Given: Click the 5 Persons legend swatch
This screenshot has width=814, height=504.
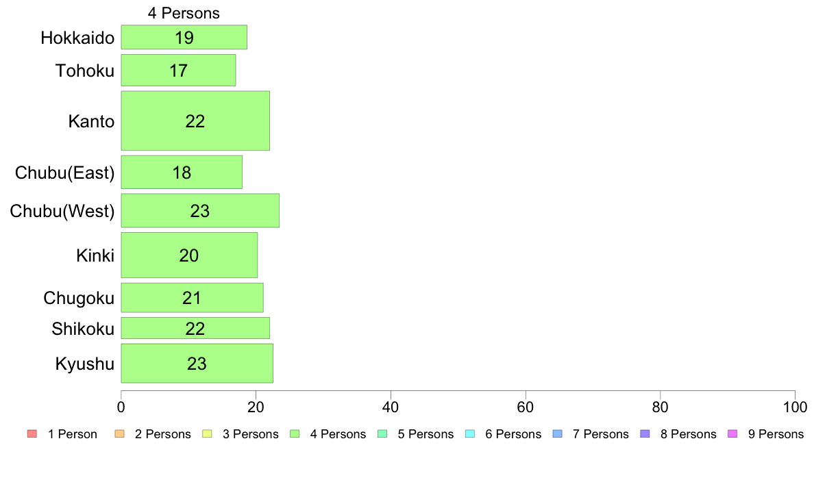Looking at the screenshot, I should pos(382,434).
